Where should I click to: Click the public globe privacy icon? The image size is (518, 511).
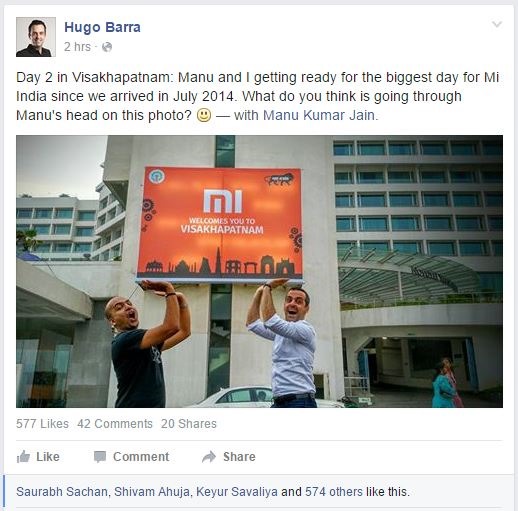pos(107,47)
